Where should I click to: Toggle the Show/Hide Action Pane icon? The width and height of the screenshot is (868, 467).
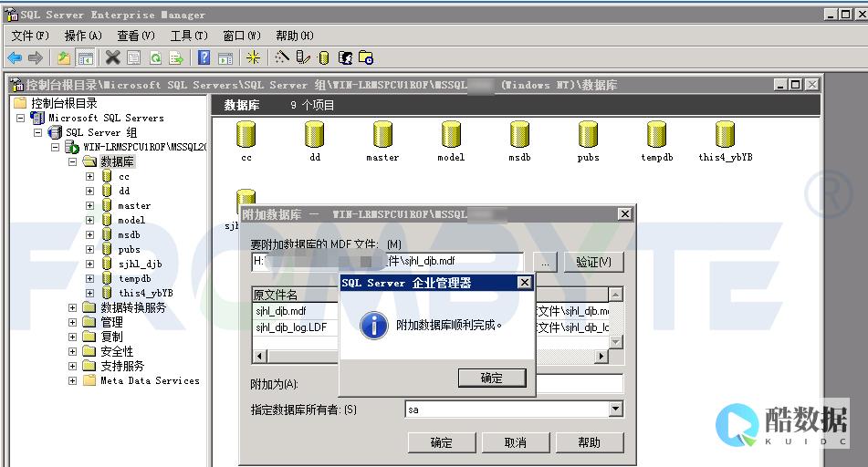[225, 57]
